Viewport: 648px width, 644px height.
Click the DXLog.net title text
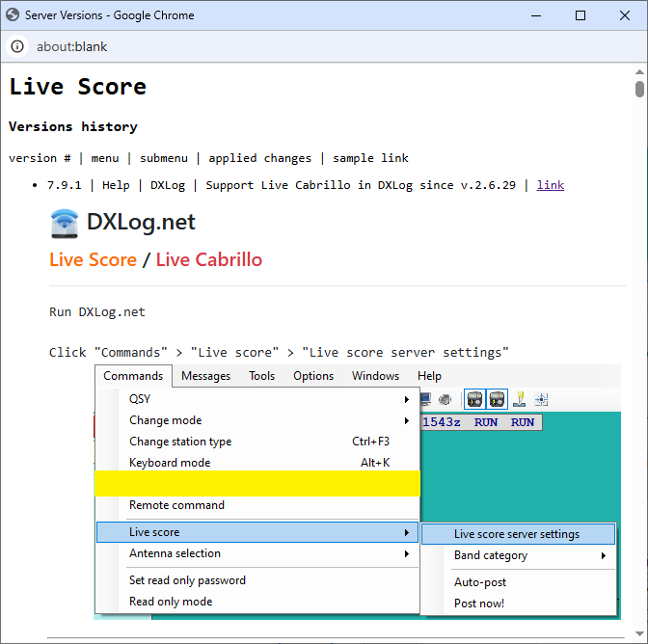[x=141, y=223]
